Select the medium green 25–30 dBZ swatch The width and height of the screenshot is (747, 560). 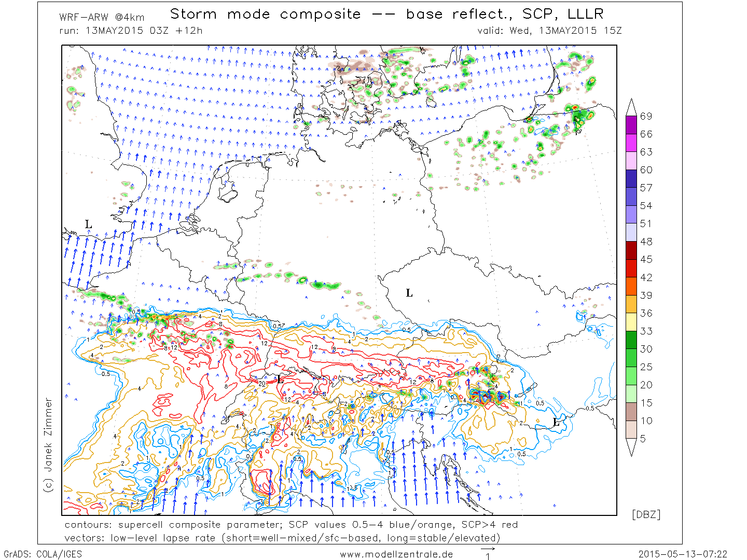[631, 358]
